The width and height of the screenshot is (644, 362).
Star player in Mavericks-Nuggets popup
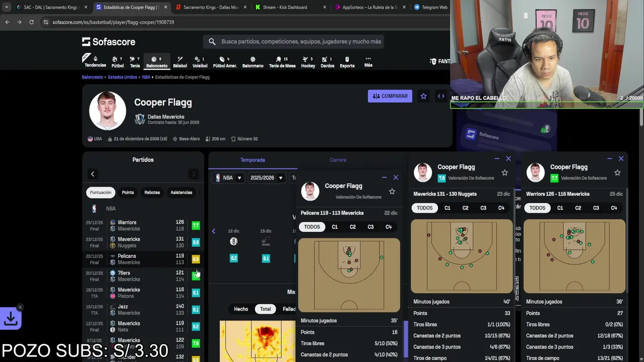click(x=505, y=172)
